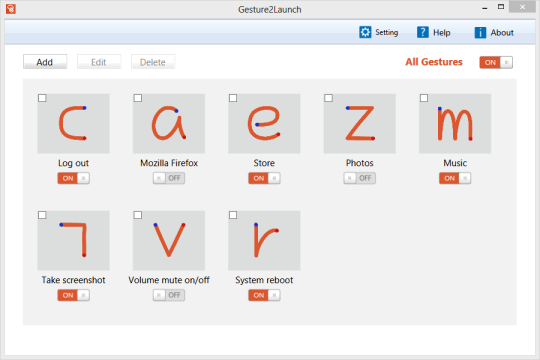The image size is (540, 360).
Task: Click the Add button
Action: click(x=45, y=62)
